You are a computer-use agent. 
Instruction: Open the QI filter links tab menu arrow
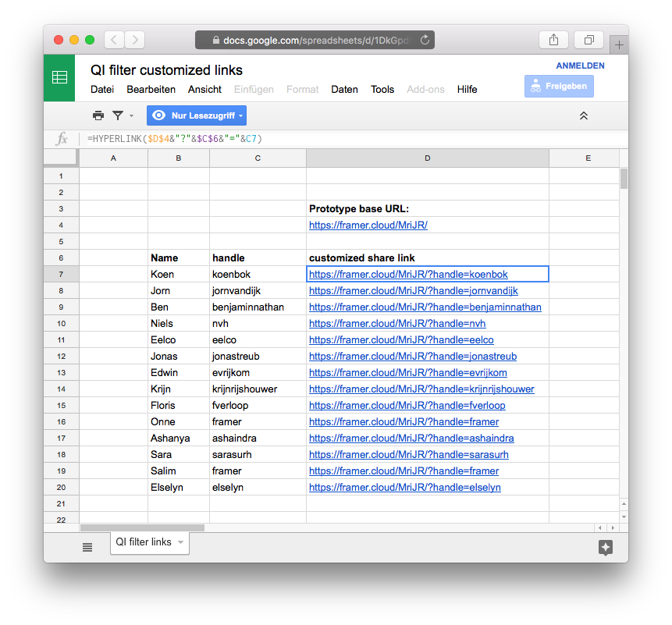[181, 542]
